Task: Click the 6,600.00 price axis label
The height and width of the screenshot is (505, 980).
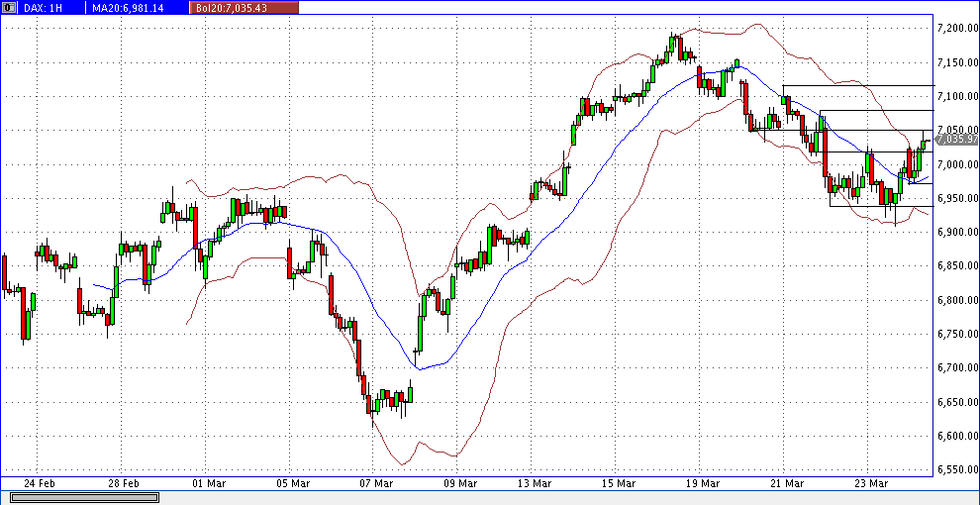Action: pos(957,436)
